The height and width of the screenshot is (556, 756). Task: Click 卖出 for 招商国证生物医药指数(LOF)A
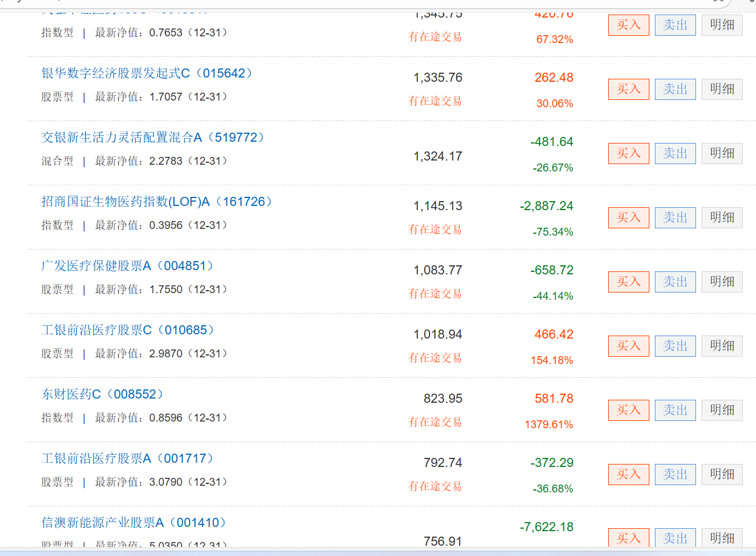coord(675,217)
